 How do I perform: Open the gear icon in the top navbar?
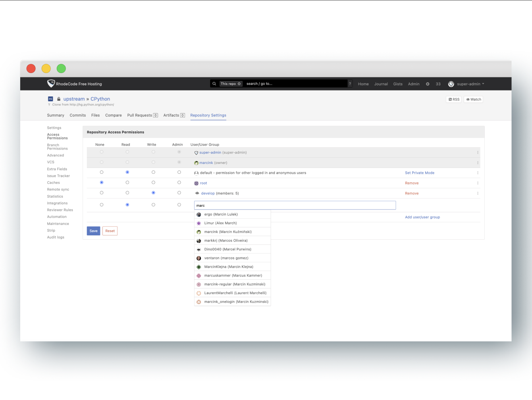click(428, 84)
